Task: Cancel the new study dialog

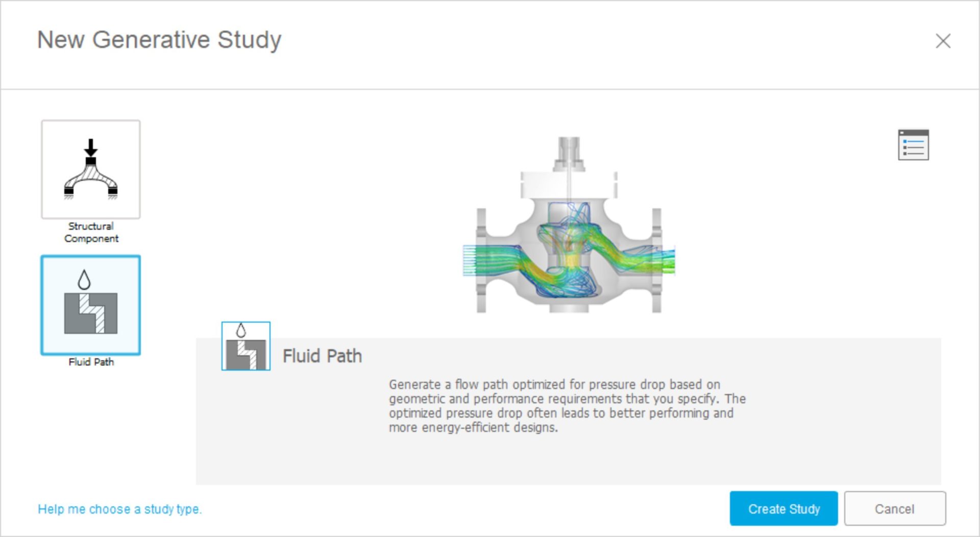Action: 894,508
